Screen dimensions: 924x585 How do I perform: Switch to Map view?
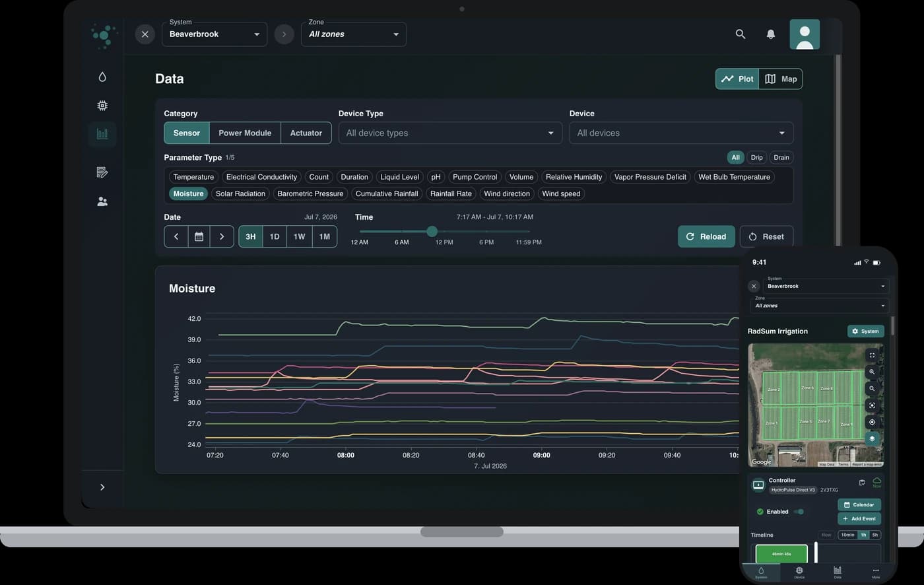(781, 79)
